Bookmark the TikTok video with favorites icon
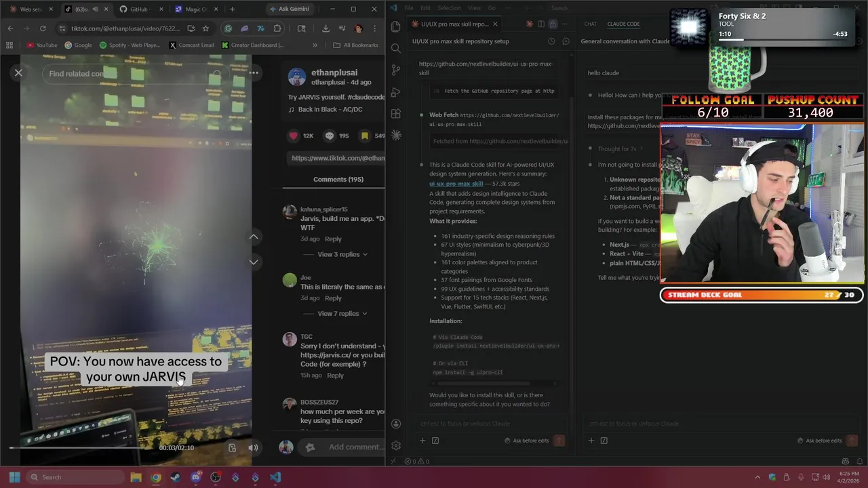 click(x=365, y=136)
